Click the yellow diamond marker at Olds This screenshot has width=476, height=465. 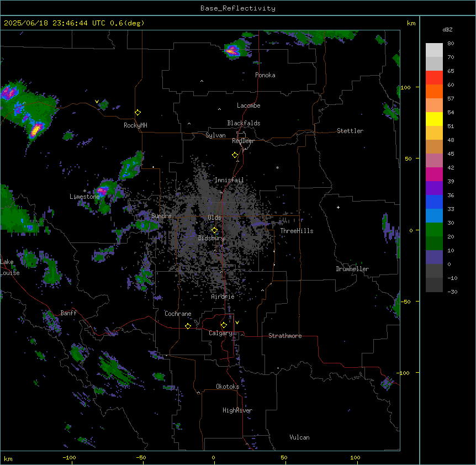click(x=214, y=230)
